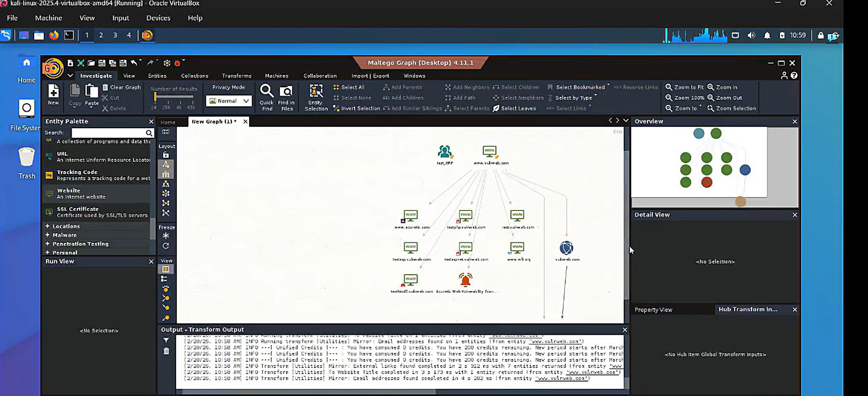Adjust the Number of Results slider handle
The width and height of the screenshot is (868, 396).
click(x=155, y=97)
